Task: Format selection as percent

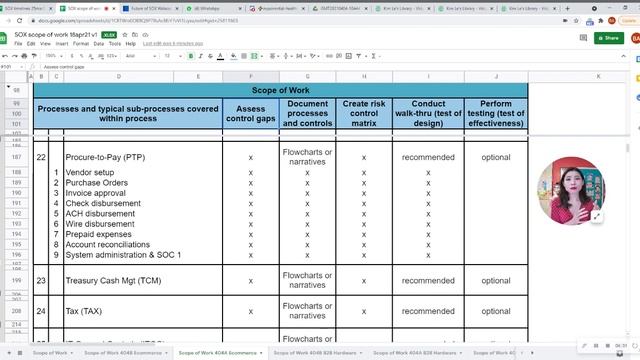Action: [82, 56]
